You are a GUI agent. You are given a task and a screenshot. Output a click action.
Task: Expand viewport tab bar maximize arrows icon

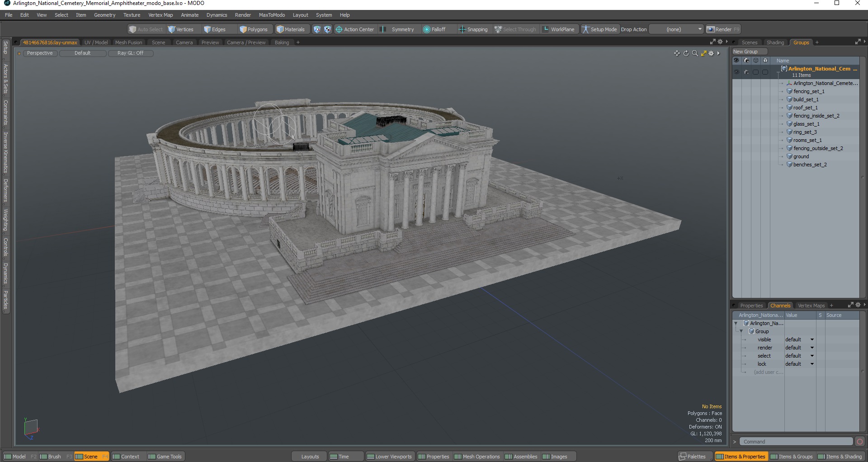click(x=712, y=42)
